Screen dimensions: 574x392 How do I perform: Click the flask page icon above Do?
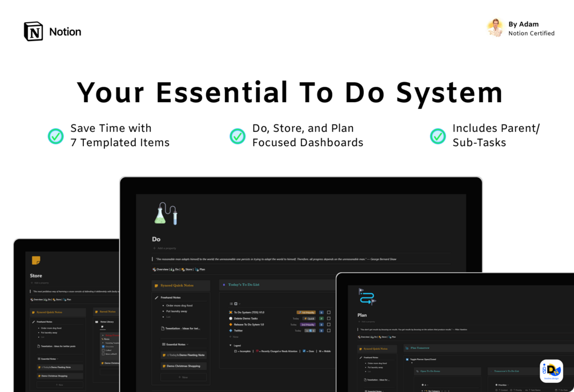[x=166, y=213]
